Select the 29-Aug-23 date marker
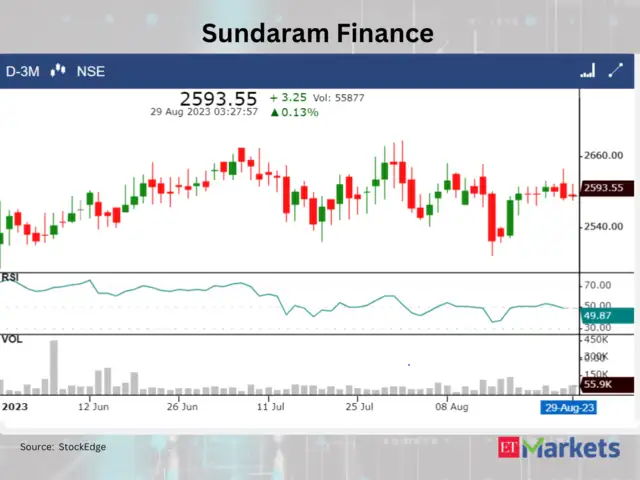The image size is (640, 480). click(557, 407)
